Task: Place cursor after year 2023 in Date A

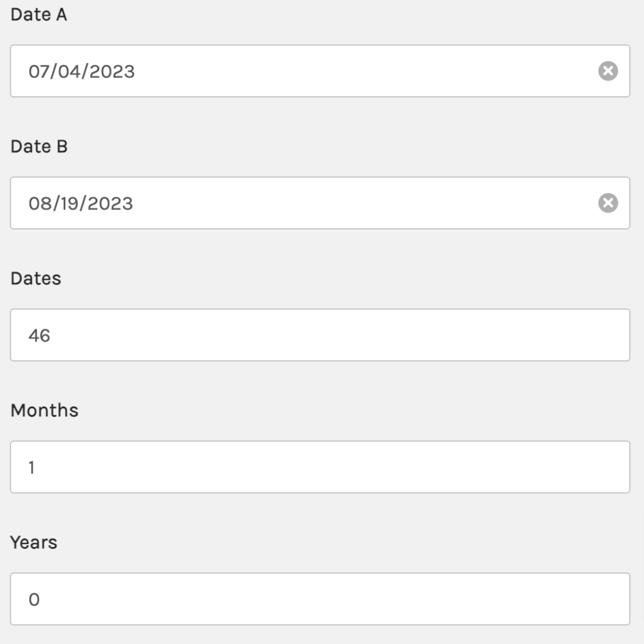Action: click(x=136, y=72)
